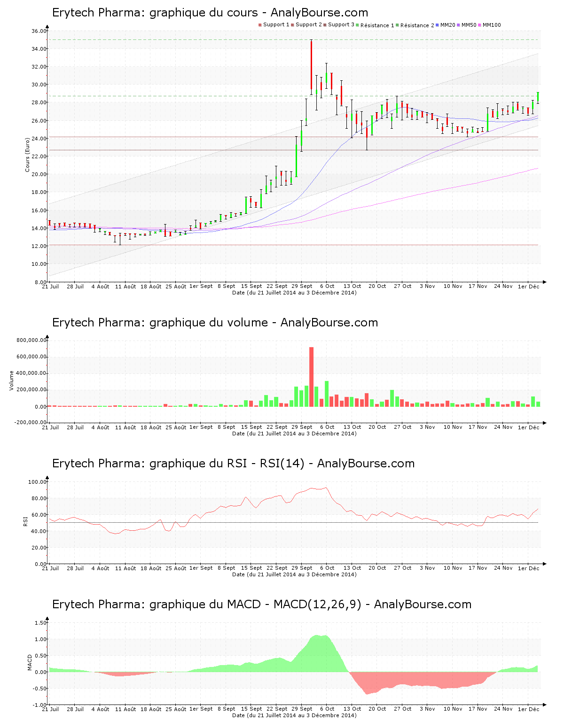The width and height of the screenshot is (564, 728).
Task: Click '29 Sept' date on the price chart
Action: tap(302, 286)
